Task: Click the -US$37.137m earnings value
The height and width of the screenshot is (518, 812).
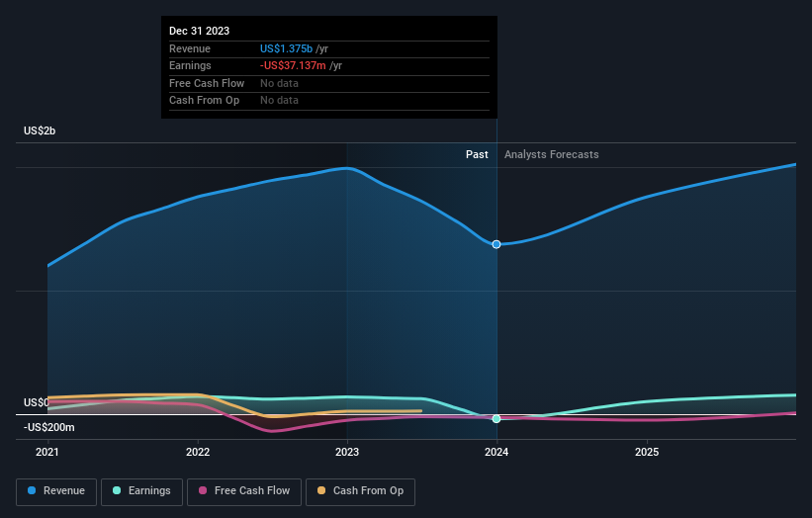Action: click(x=293, y=65)
